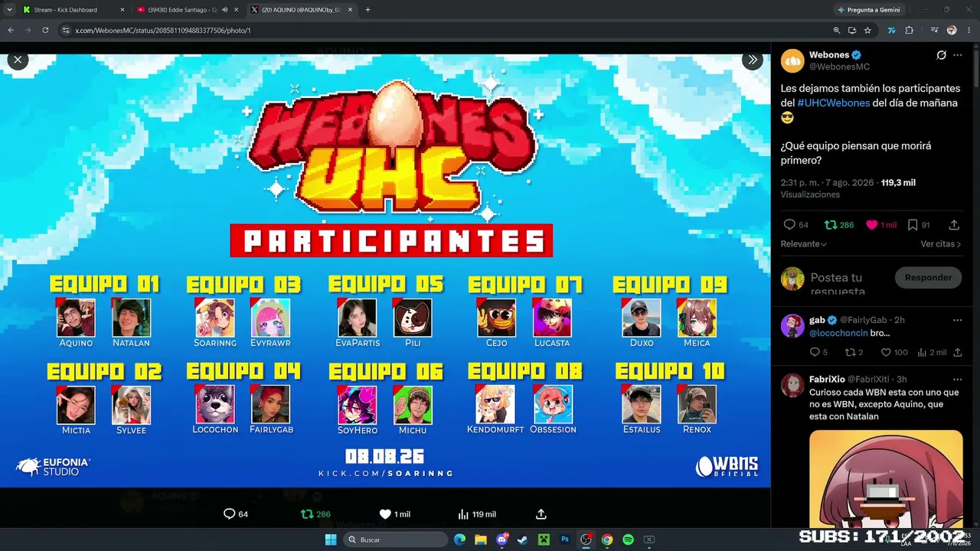Open OBS Studio from the taskbar
This screenshot has height=551, width=980.
[586, 540]
